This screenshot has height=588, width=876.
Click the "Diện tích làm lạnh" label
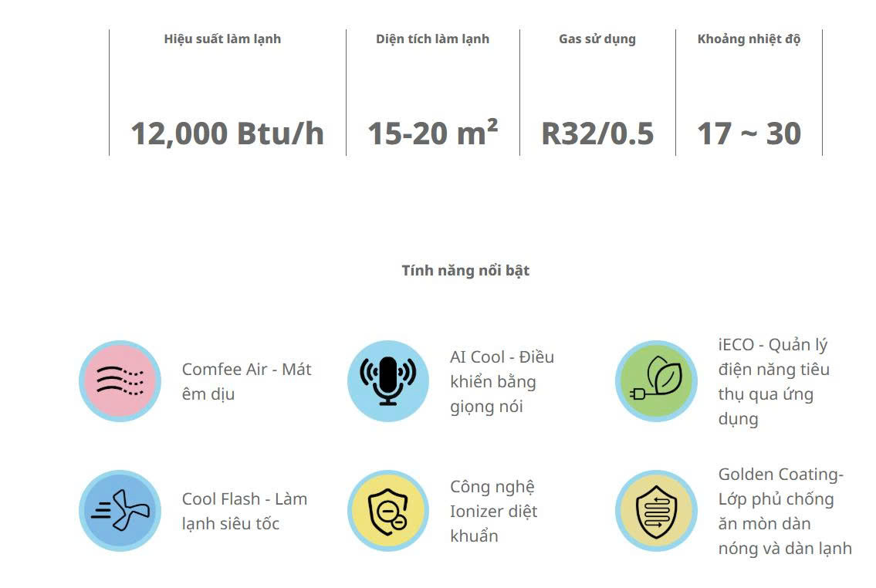pos(432,39)
